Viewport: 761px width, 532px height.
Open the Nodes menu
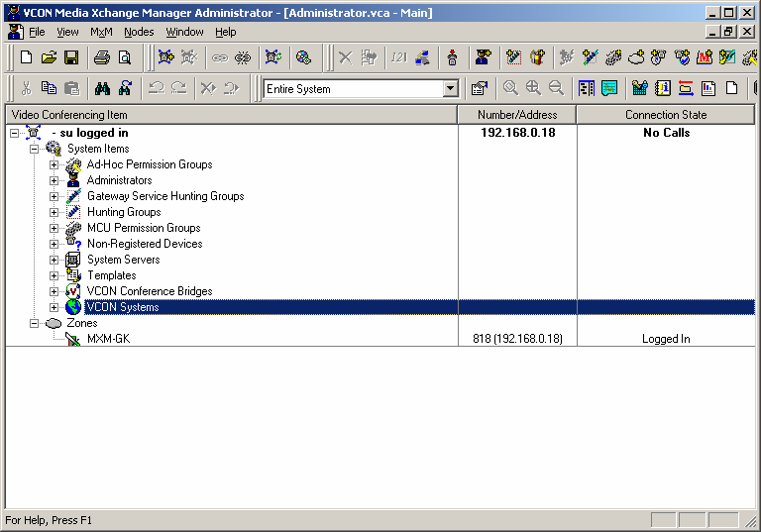coord(139,32)
